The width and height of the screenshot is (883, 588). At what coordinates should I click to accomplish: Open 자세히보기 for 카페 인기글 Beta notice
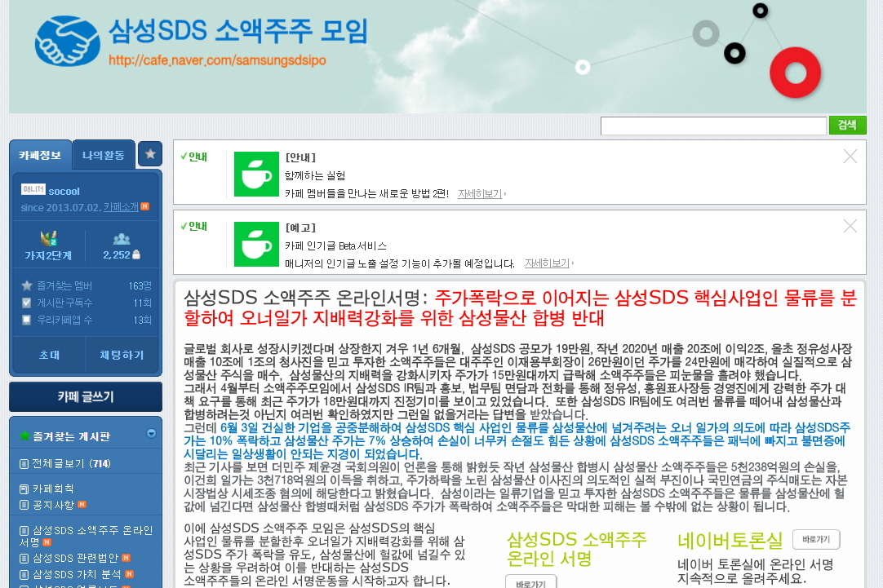[548, 263]
